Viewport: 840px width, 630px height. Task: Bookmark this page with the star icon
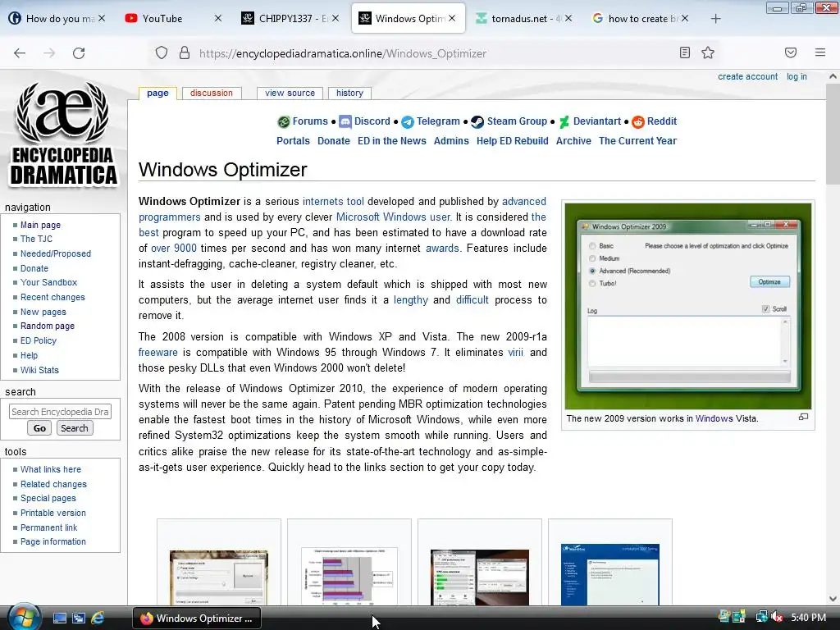pyautogui.click(x=708, y=52)
